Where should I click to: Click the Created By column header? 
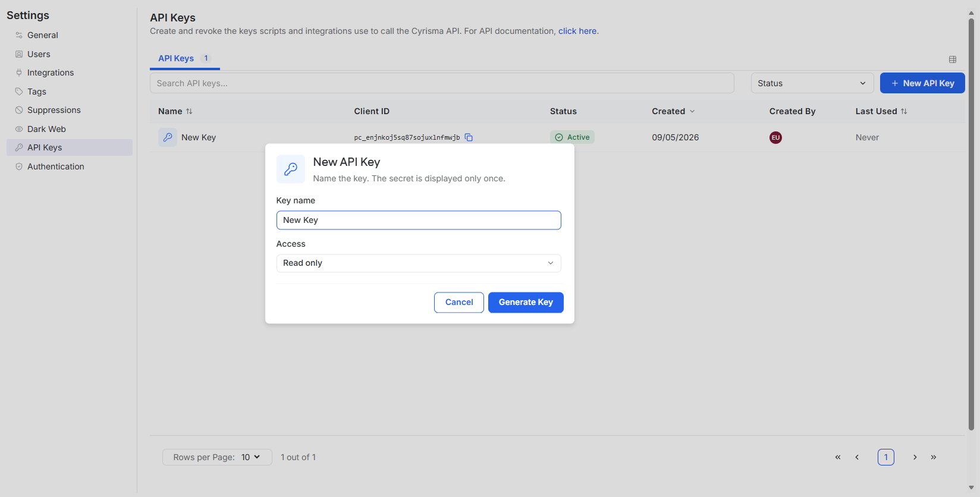pyautogui.click(x=792, y=111)
